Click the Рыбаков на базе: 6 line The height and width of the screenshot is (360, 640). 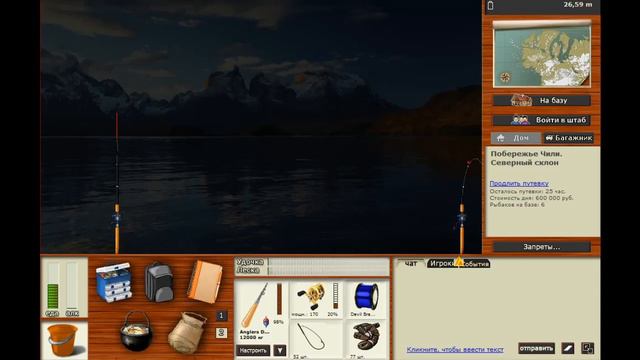(517, 204)
